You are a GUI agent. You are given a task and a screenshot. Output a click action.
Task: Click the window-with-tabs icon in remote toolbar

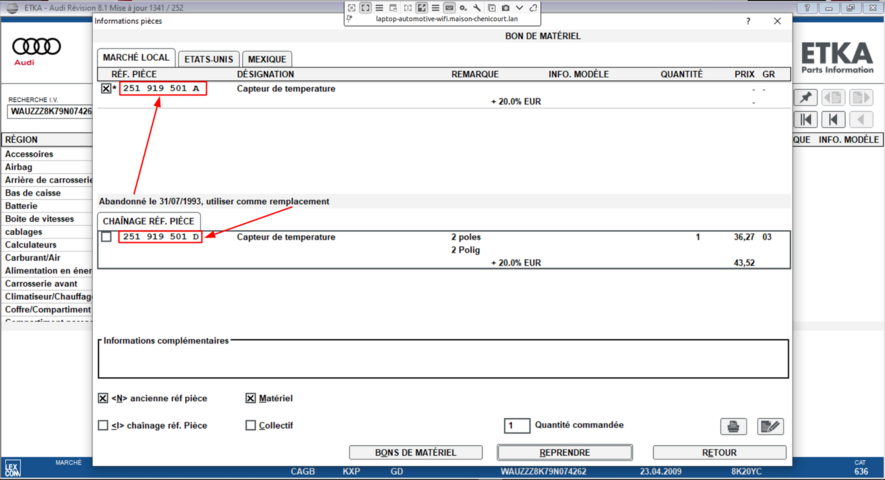(x=393, y=8)
